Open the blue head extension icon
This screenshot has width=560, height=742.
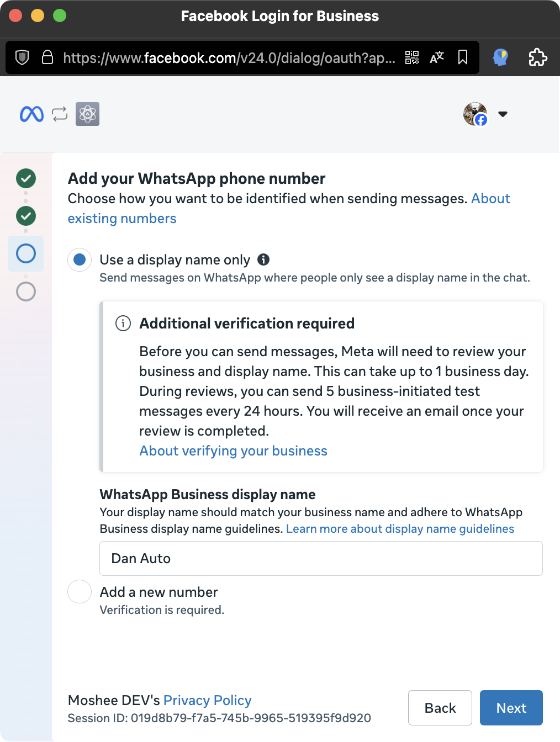(500, 57)
